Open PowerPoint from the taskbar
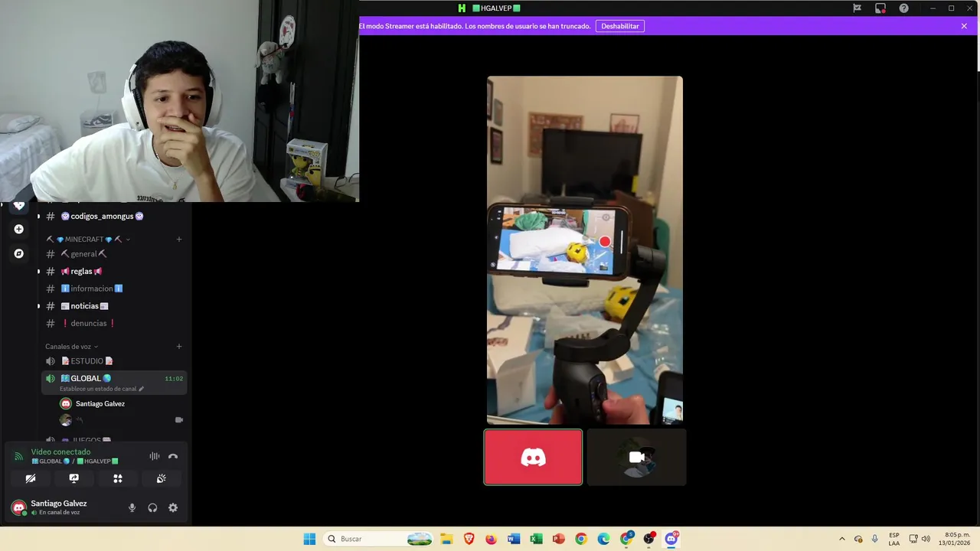Viewport: 980px width, 551px height. tap(558, 539)
